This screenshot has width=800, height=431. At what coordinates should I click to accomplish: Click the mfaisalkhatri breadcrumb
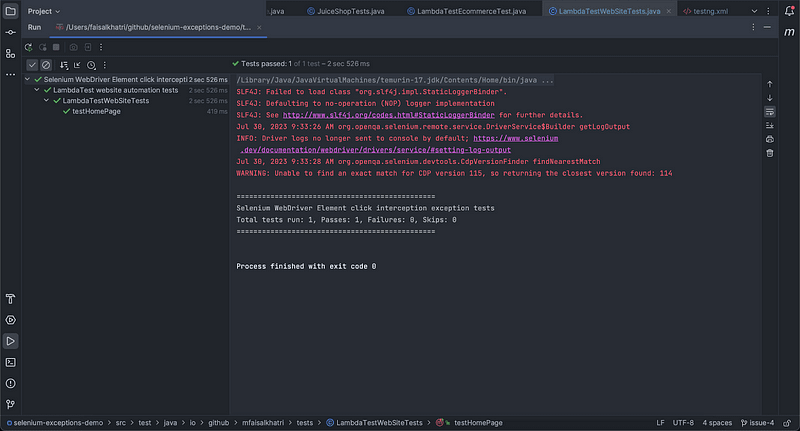(263, 423)
